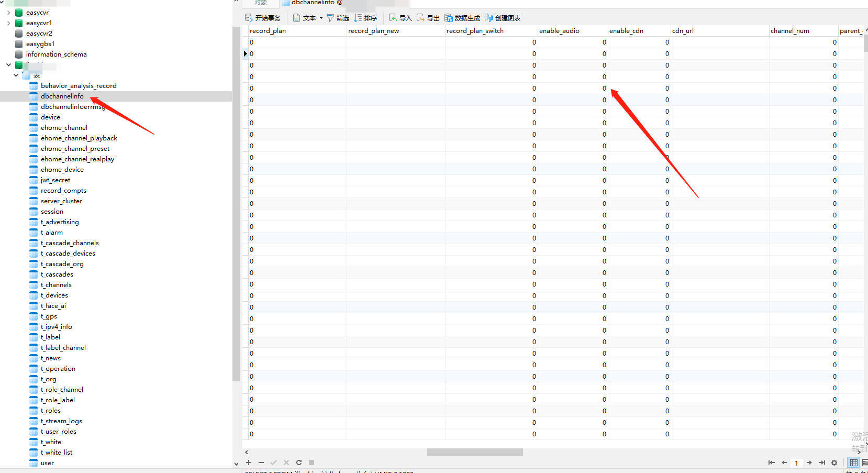868x473 pixels.
Task: Select the user table
Action: pyautogui.click(x=47, y=463)
